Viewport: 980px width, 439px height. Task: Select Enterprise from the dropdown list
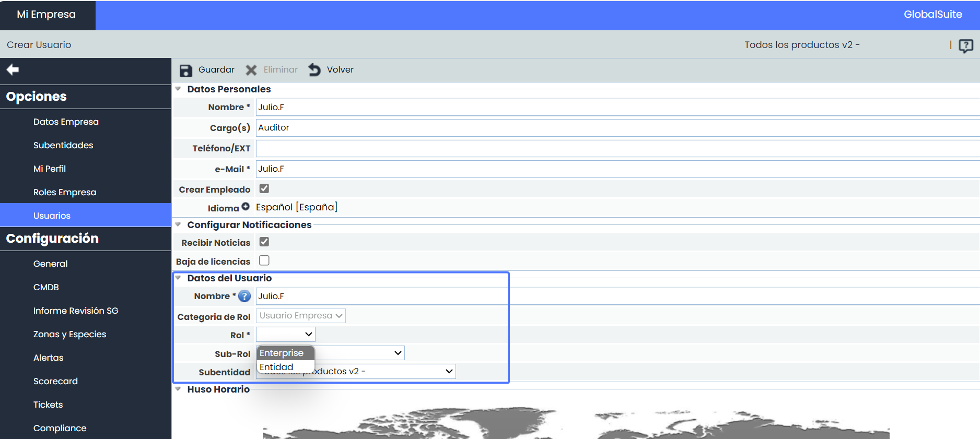coord(282,353)
